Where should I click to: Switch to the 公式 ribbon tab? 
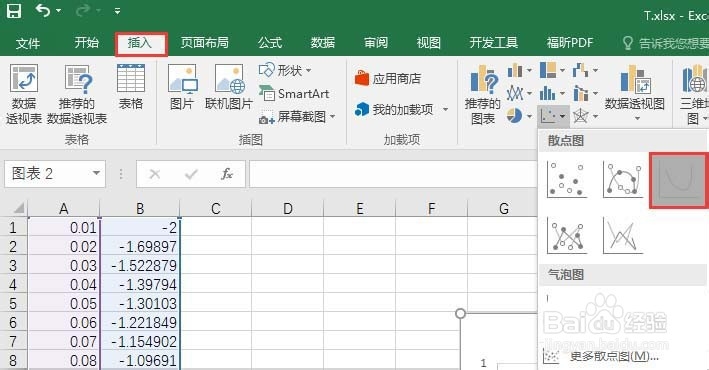pos(270,43)
